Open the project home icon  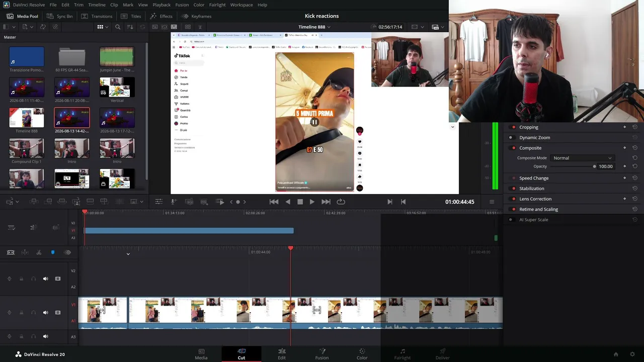(x=615, y=354)
